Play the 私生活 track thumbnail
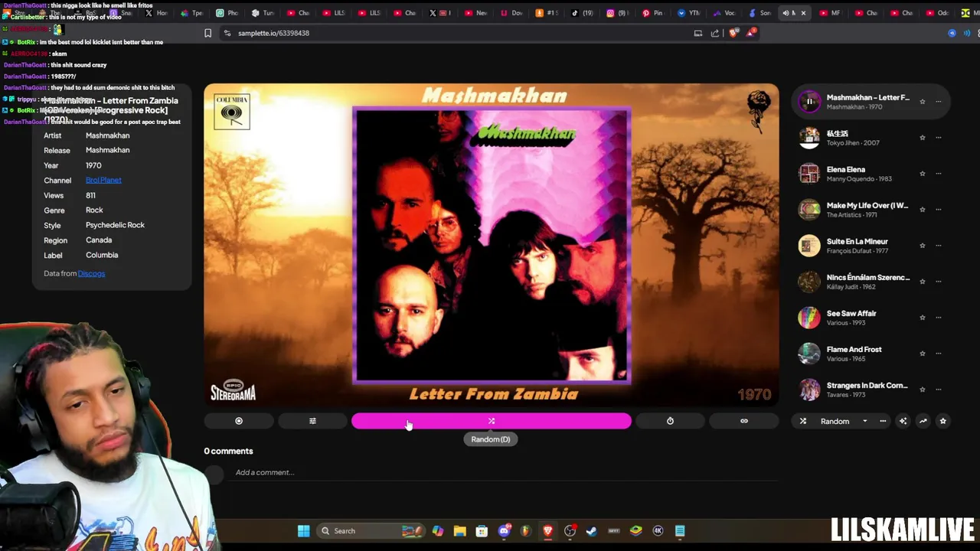Image resolution: width=980 pixels, height=551 pixels. [809, 137]
